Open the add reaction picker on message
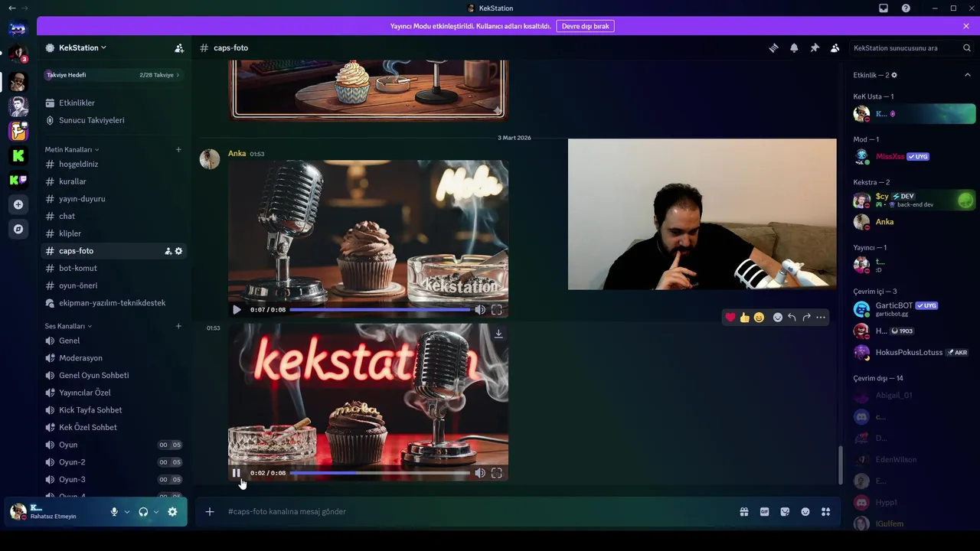The image size is (980, 551). pos(777,317)
